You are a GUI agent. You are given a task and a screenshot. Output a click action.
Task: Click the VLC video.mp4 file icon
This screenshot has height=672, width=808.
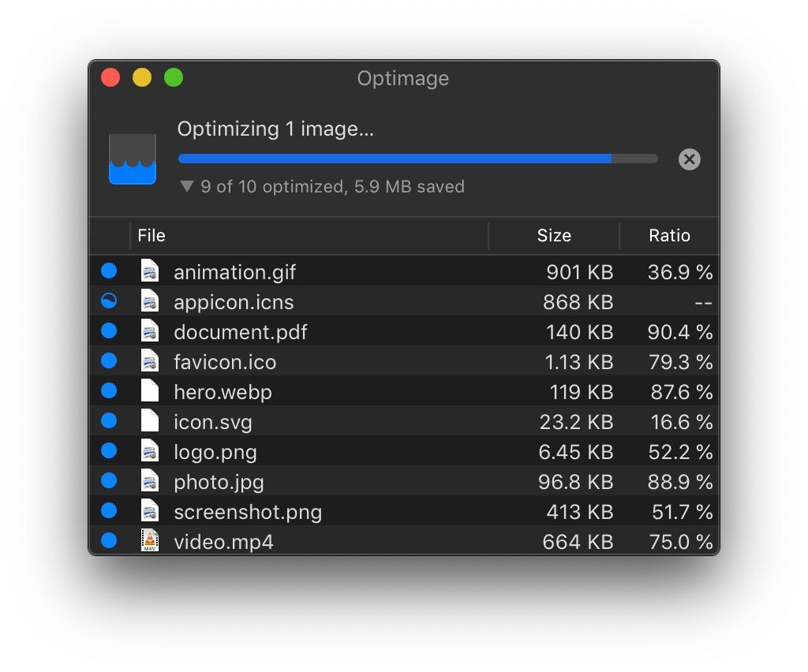[150, 540]
